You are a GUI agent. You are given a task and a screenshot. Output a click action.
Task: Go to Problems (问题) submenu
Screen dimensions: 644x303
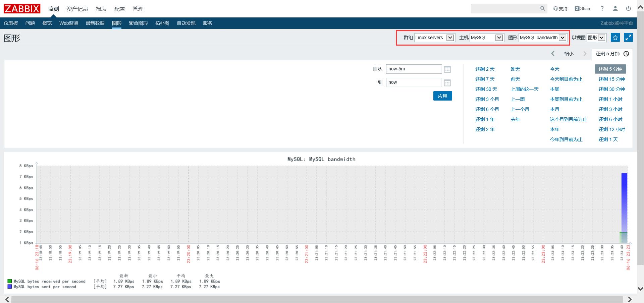(x=30, y=23)
